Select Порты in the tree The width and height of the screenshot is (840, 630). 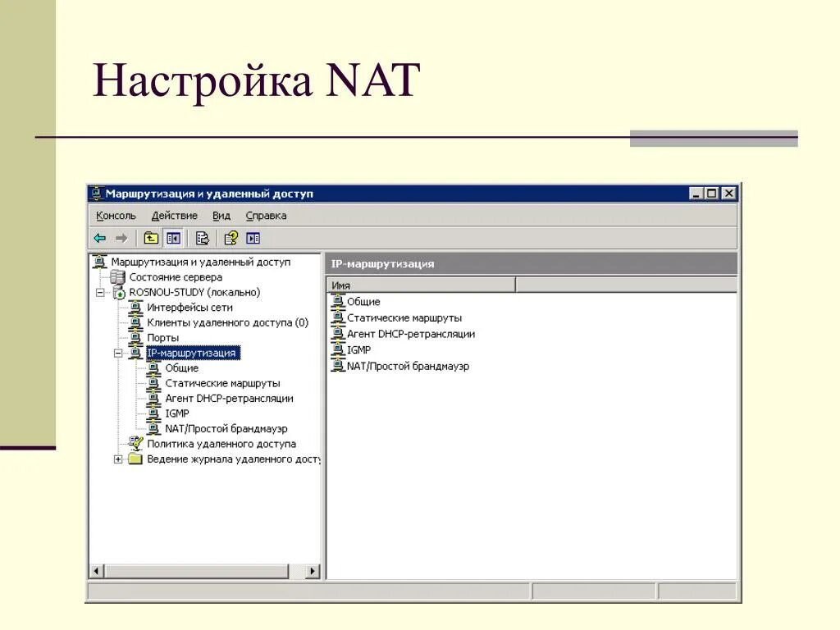coord(162,337)
